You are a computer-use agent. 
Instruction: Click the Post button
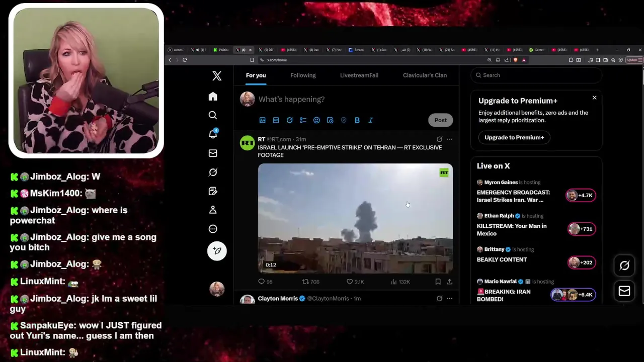(x=440, y=120)
